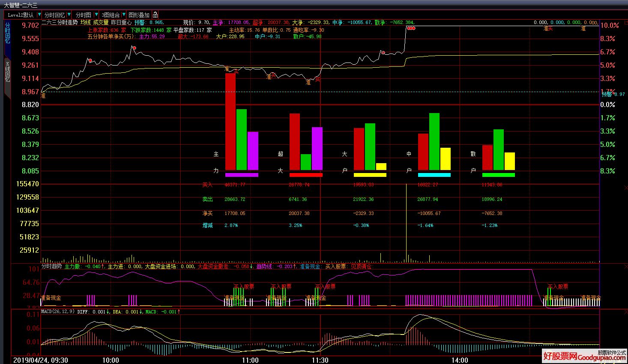Click the red dot marker at chart peak near 10:10
Screen dimensions: 628x364
[x=134, y=48]
